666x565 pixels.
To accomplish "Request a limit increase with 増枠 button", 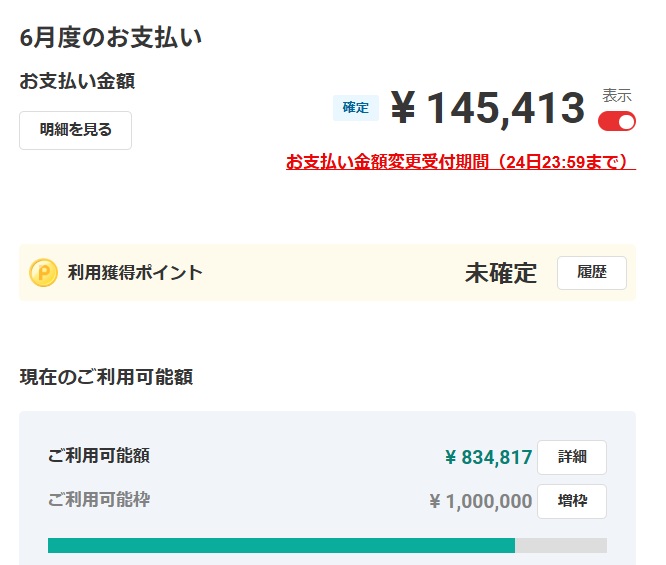I will [572, 501].
